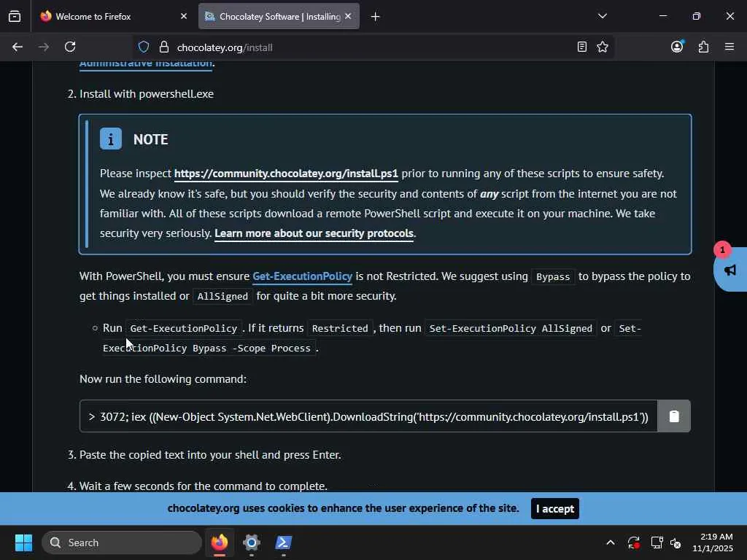Open community.chocolatey.org/install.ps1 link
Image resolution: width=747 pixels, height=560 pixels.
[286, 174]
